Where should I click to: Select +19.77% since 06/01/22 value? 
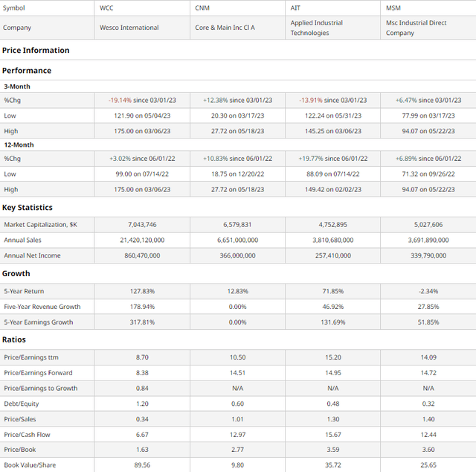coord(333,159)
